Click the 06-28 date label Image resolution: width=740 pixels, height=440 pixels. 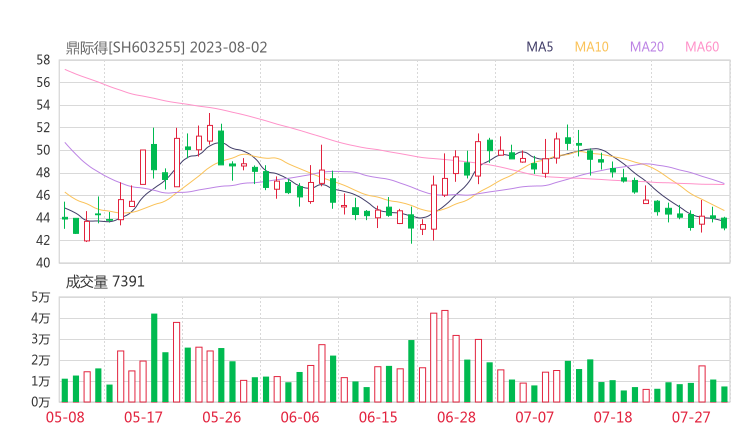coord(456,417)
